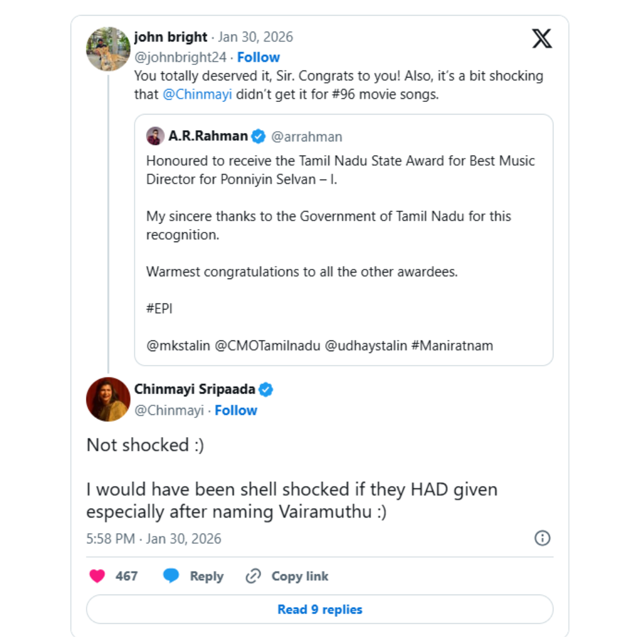Click the Copy link chain icon
The height and width of the screenshot is (644, 644).
tap(253, 576)
